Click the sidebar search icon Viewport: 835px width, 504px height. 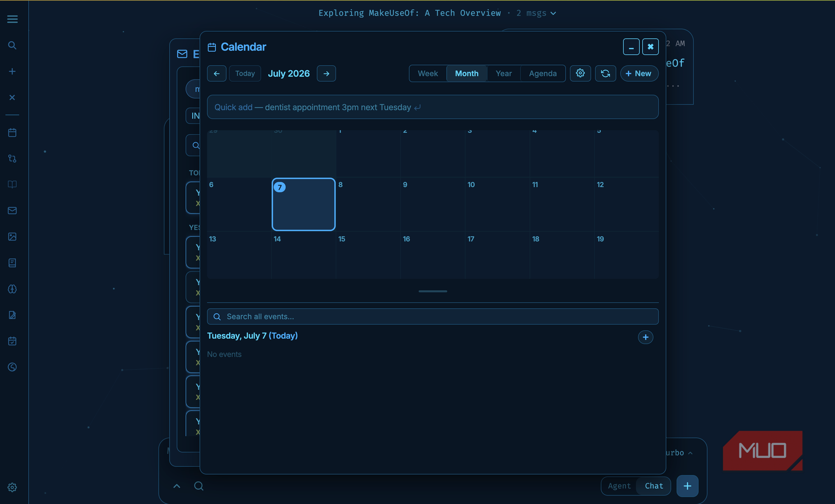coord(12,46)
